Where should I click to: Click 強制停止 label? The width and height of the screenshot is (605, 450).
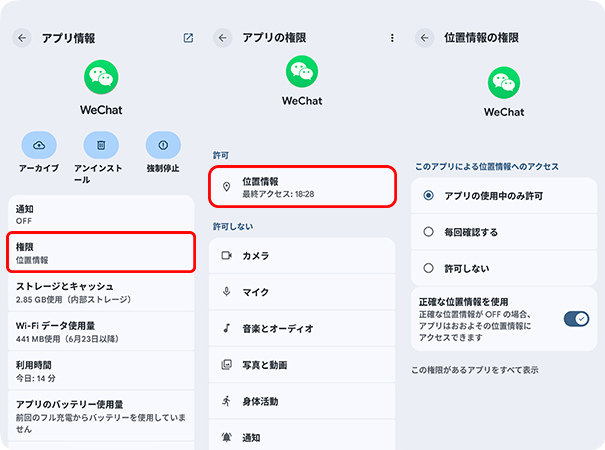click(x=163, y=168)
